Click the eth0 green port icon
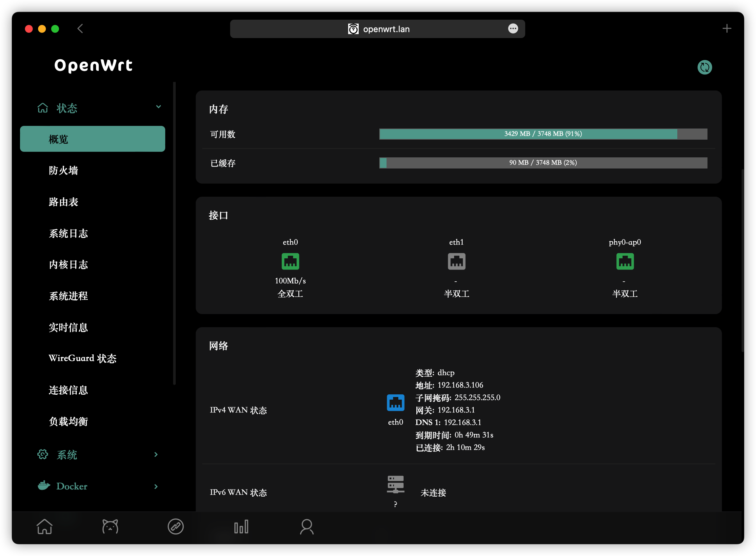 [x=290, y=261]
